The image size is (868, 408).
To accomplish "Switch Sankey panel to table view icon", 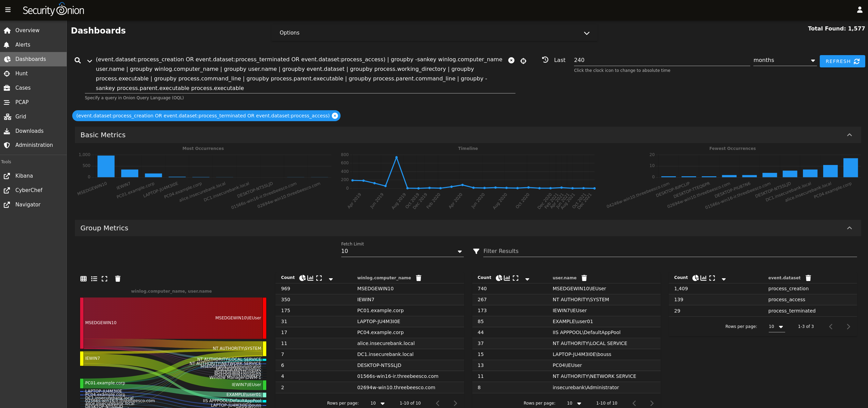I will point(84,279).
